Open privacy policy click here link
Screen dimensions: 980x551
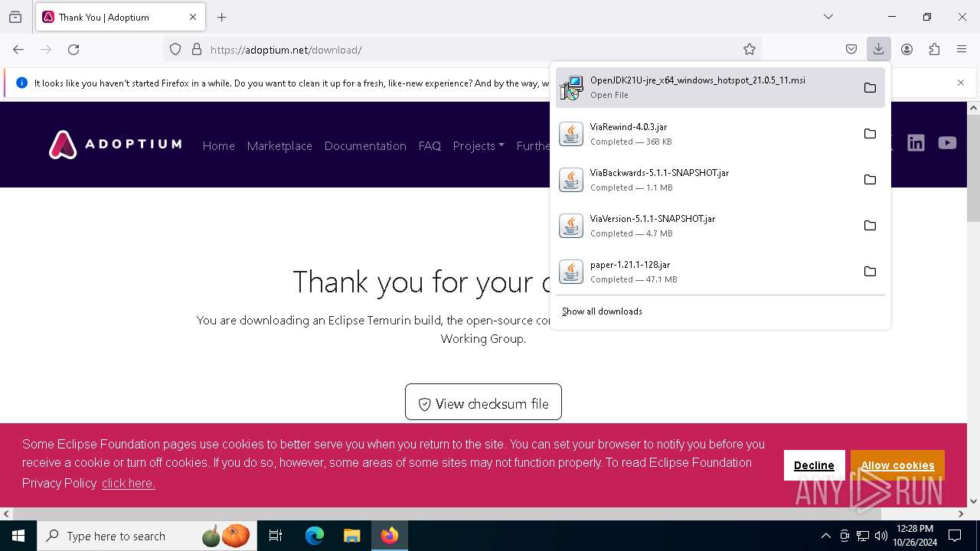coord(129,483)
